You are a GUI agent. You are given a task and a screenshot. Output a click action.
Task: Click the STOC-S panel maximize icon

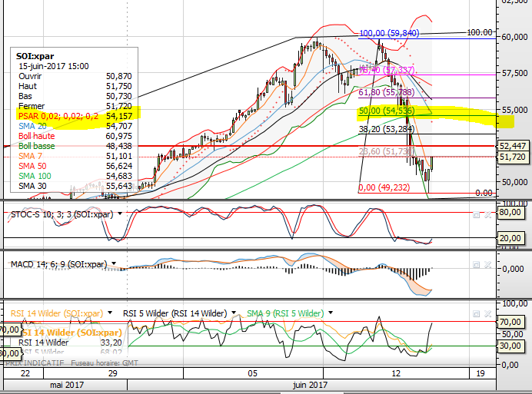476,214
